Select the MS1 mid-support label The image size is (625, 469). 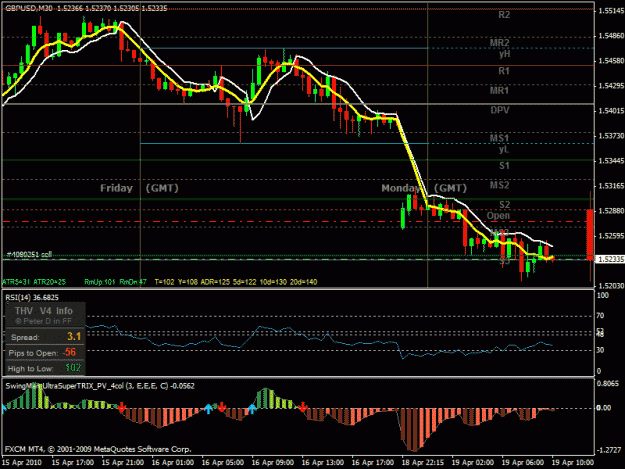tap(499, 138)
